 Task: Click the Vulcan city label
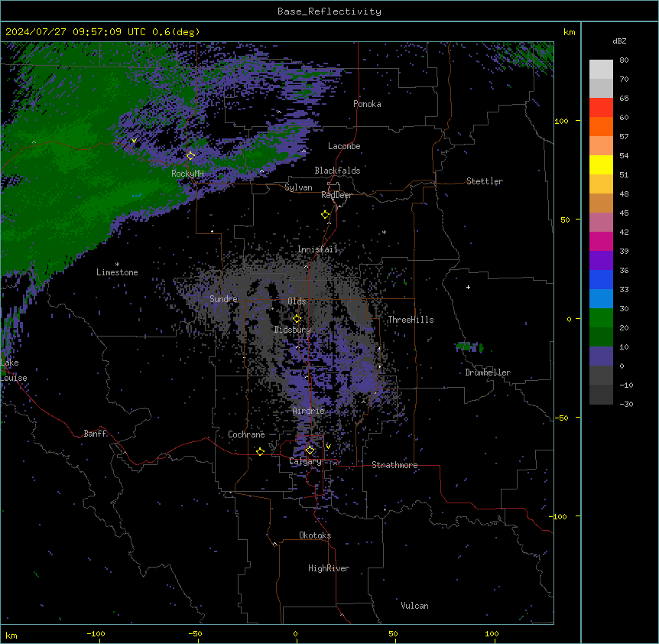coord(415,606)
